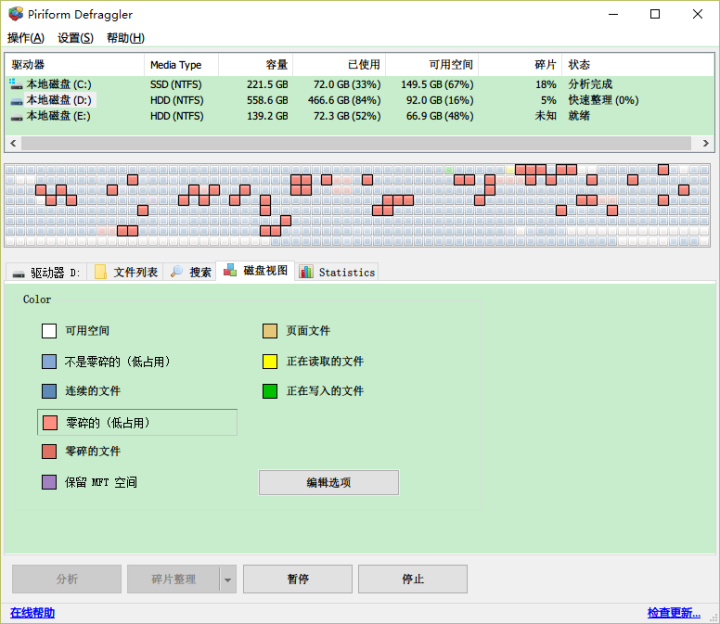Click the drive list right scroll arrow
The height and width of the screenshot is (624, 720).
(x=706, y=143)
